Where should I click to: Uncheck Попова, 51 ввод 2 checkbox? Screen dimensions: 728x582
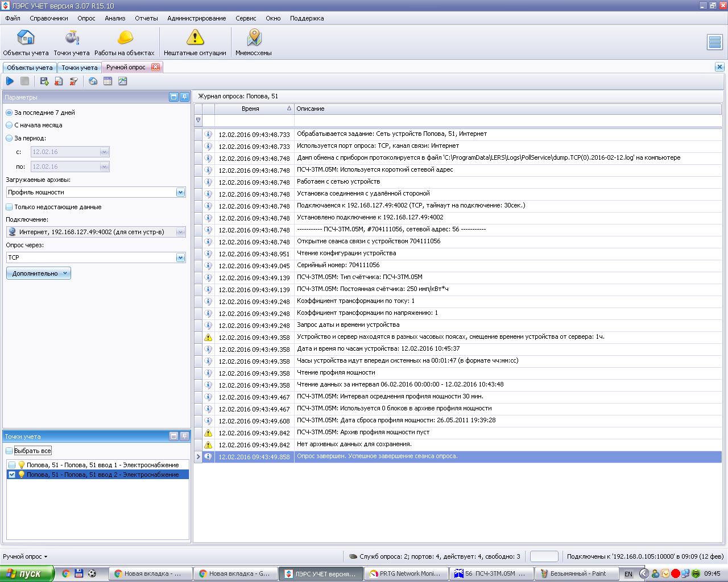12,475
